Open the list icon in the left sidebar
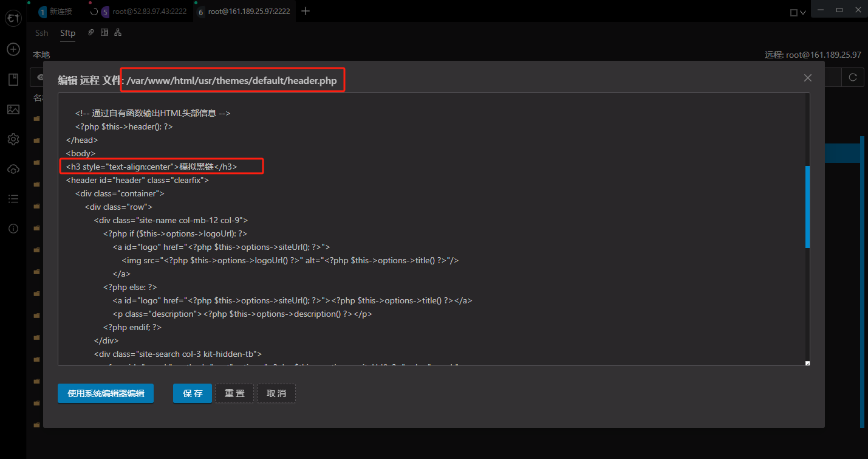The width and height of the screenshot is (868, 459). coord(13,199)
